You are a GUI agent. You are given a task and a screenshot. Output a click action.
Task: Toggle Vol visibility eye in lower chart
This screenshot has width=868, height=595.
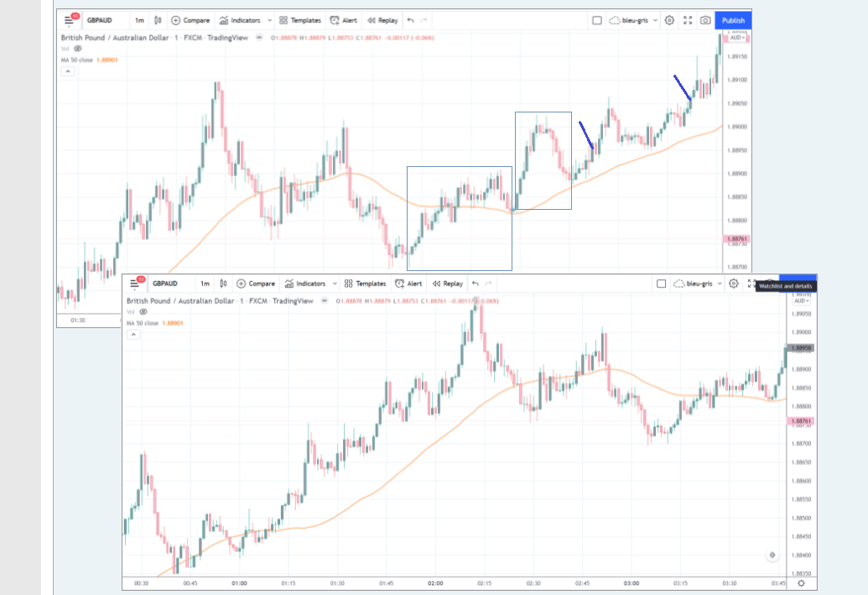(x=143, y=312)
